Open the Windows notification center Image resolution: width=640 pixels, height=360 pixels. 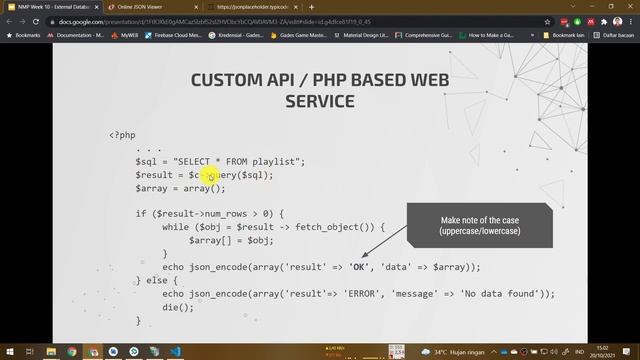[627, 351]
